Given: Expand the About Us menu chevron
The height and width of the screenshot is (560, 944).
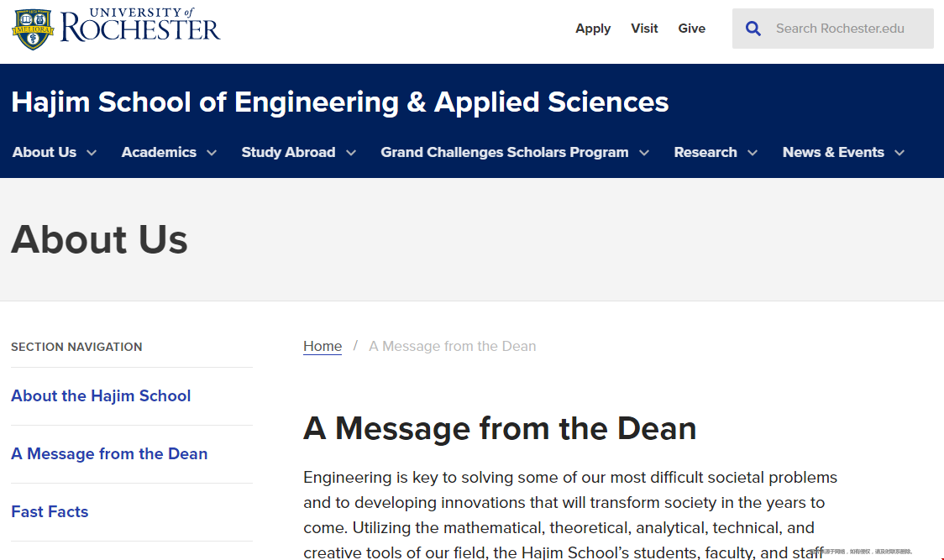Looking at the screenshot, I should pyautogui.click(x=92, y=153).
